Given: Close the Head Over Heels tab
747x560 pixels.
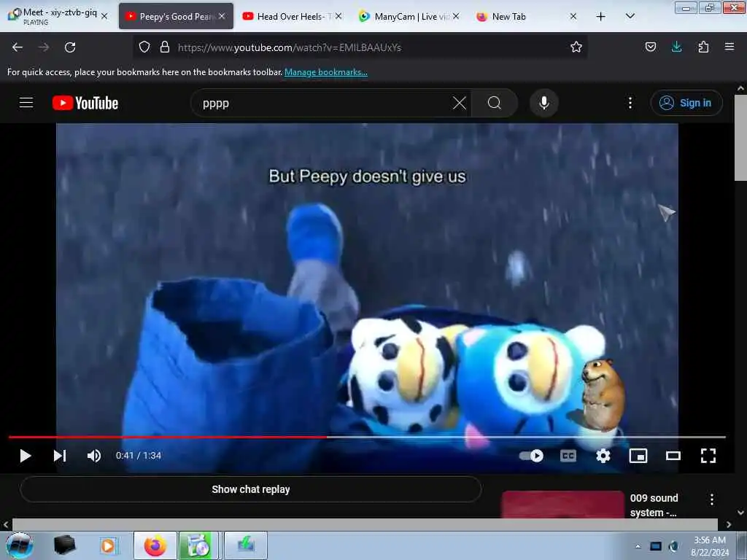Looking at the screenshot, I should point(338,16).
